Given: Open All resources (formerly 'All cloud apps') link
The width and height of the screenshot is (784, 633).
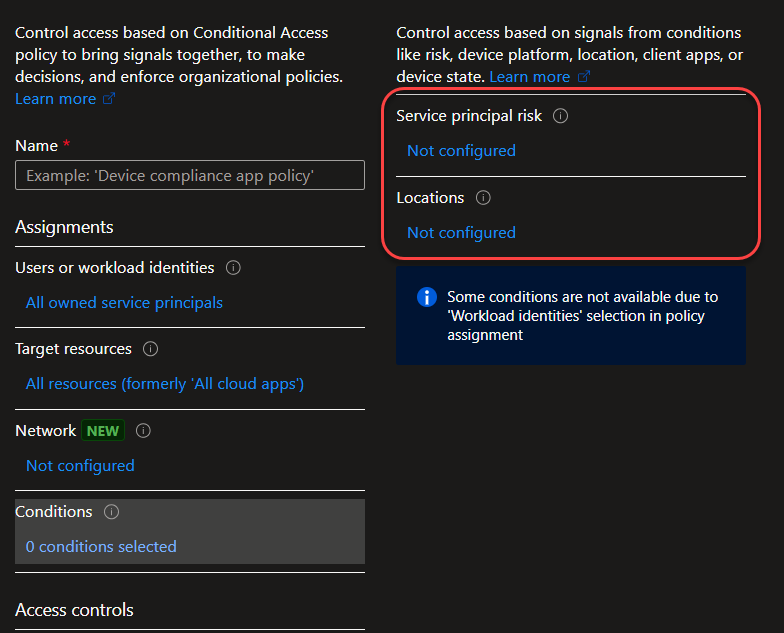Looking at the screenshot, I should point(164,384).
